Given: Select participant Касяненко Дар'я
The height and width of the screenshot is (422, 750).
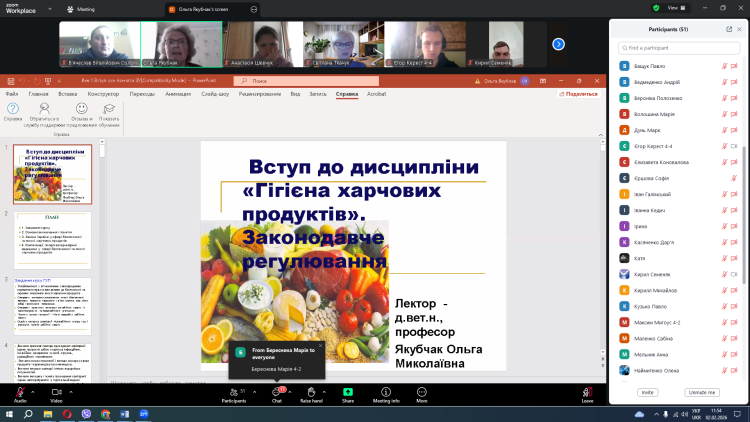Looking at the screenshot, I should pos(678,242).
